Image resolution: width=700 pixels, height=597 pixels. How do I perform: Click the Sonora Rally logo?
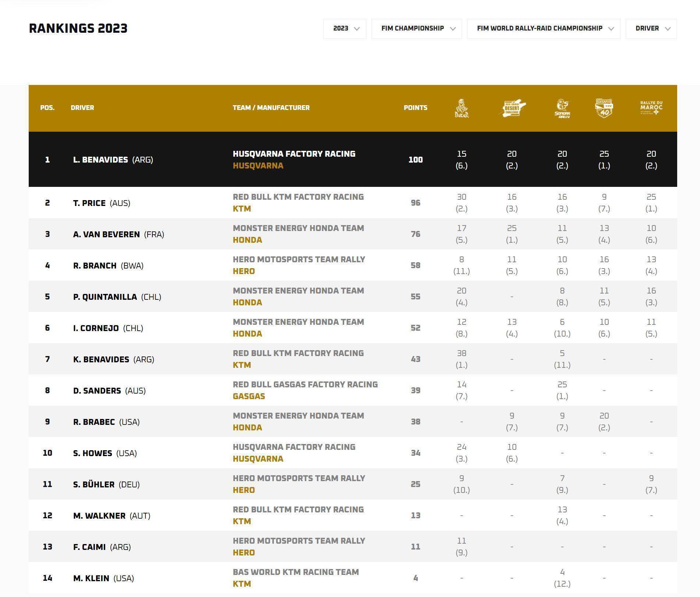pos(562,108)
